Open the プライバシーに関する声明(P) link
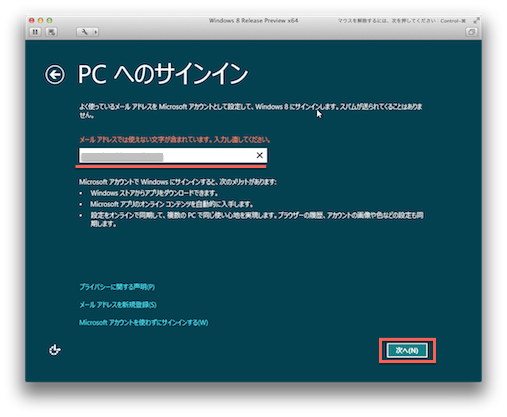The width and height of the screenshot is (507, 417). [x=117, y=287]
